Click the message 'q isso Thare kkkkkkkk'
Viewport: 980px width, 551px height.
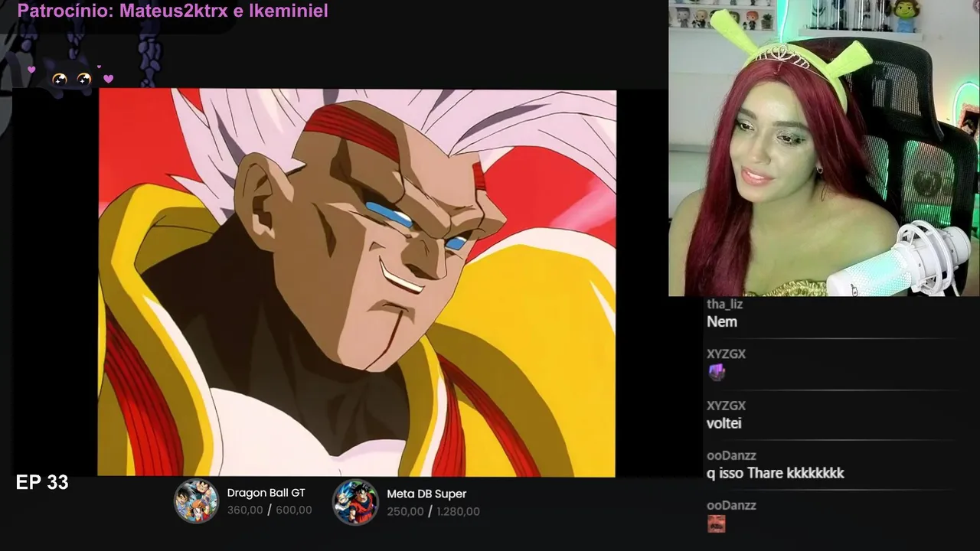pyautogui.click(x=776, y=473)
